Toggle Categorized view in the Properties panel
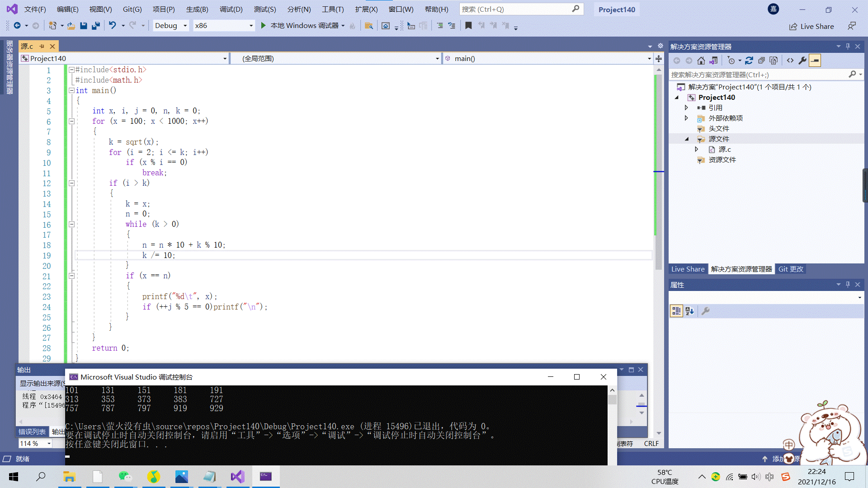868x488 pixels. 676,311
